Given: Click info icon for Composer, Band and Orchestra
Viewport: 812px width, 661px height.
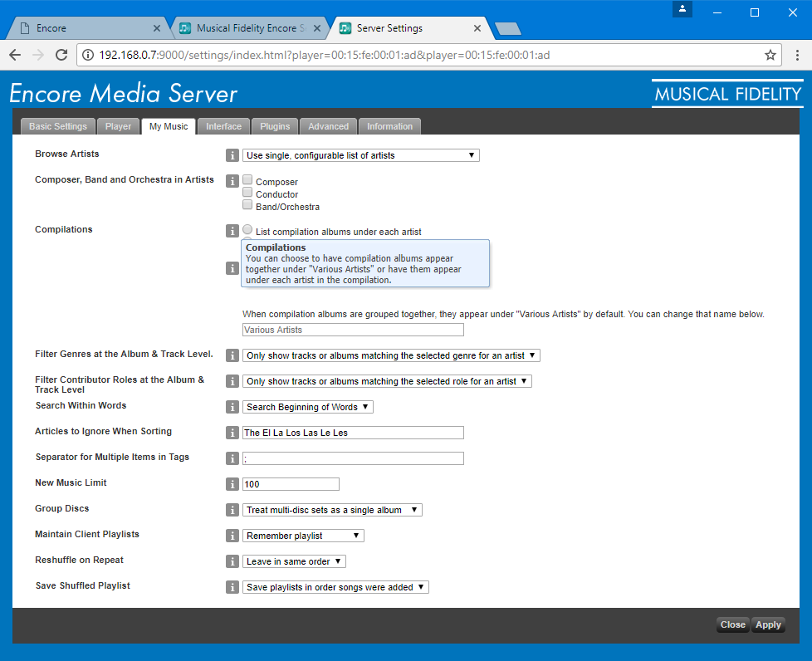Looking at the screenshot, I should pos(232,181).
